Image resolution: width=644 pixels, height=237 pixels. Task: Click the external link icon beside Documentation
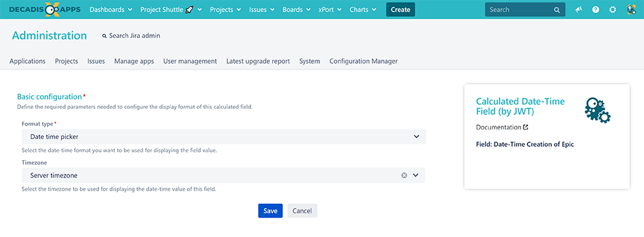(526, 128)
